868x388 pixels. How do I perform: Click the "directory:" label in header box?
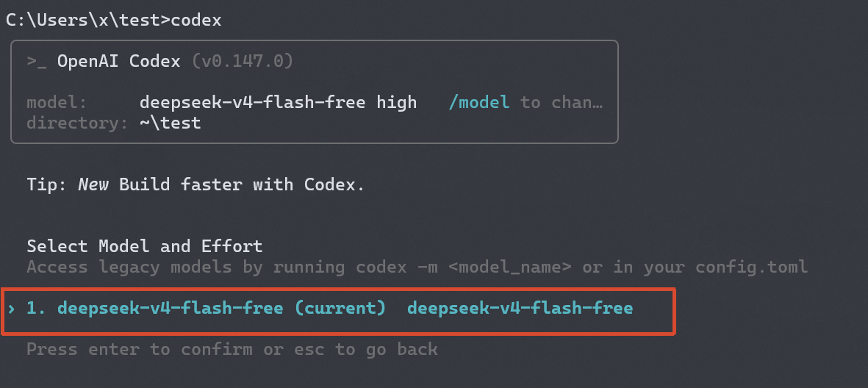[x=77, y=123]
